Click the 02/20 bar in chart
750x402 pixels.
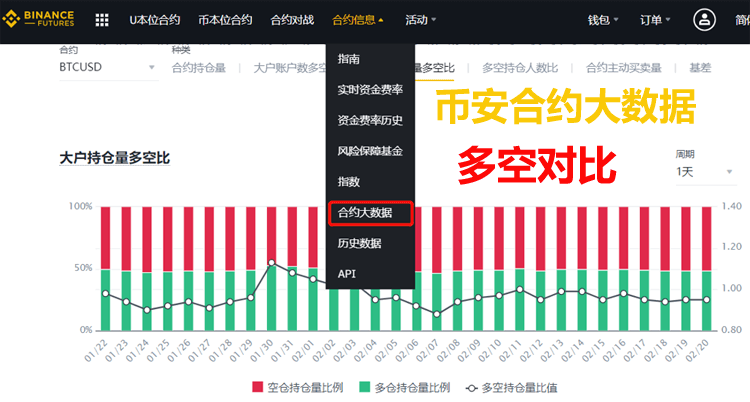pos(706,268)
